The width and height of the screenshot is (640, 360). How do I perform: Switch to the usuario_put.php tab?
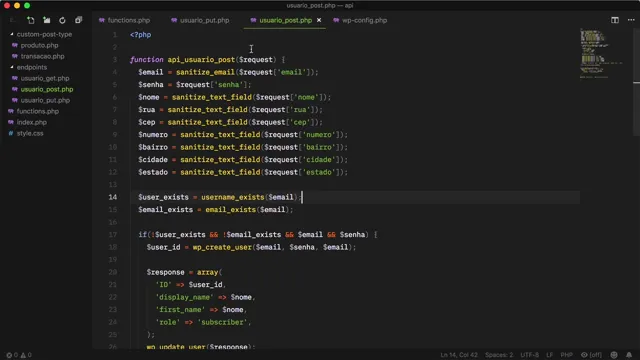click(200, 20)
